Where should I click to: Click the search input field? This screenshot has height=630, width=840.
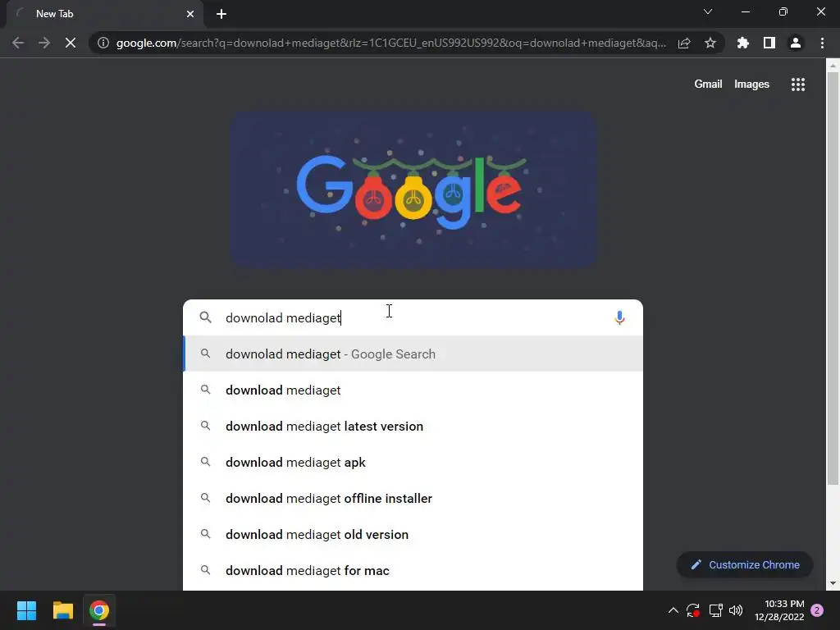(413, 317)
